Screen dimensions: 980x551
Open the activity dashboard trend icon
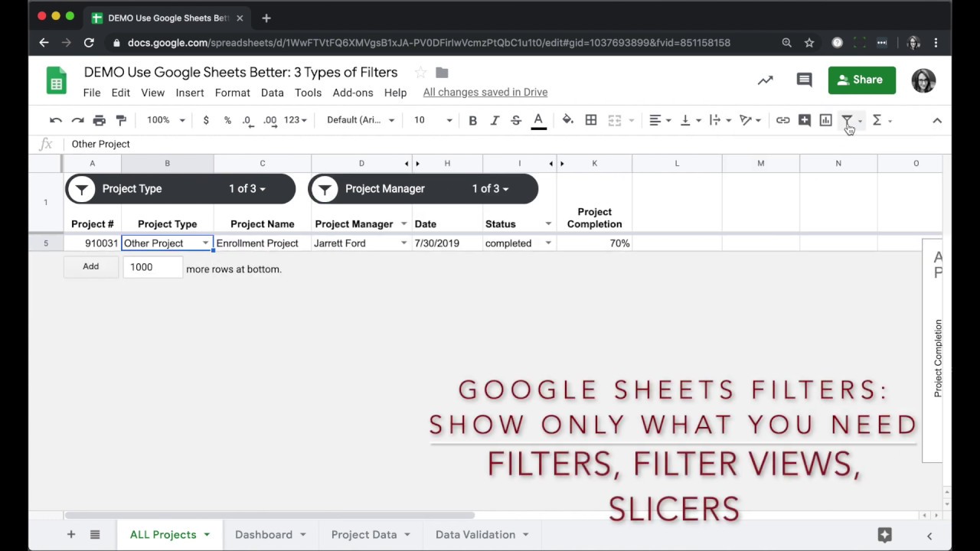(x=766, y=80)
